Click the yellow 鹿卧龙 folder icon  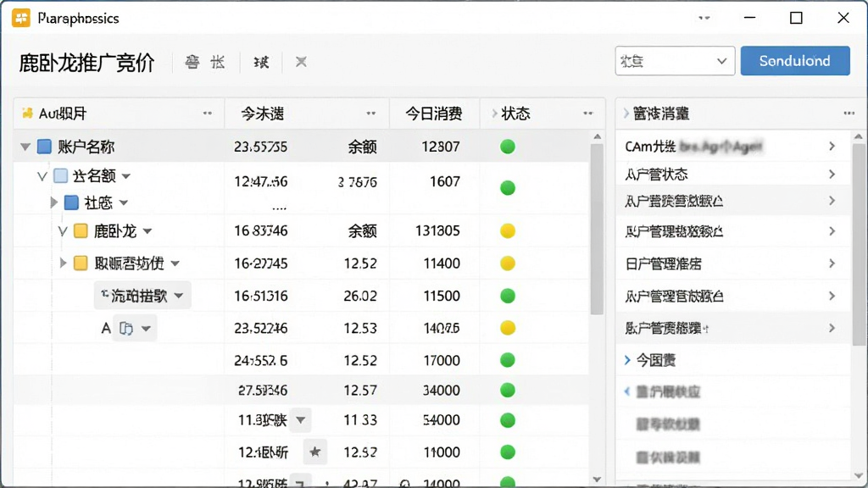pyautogui.click(x=81, y=230)
